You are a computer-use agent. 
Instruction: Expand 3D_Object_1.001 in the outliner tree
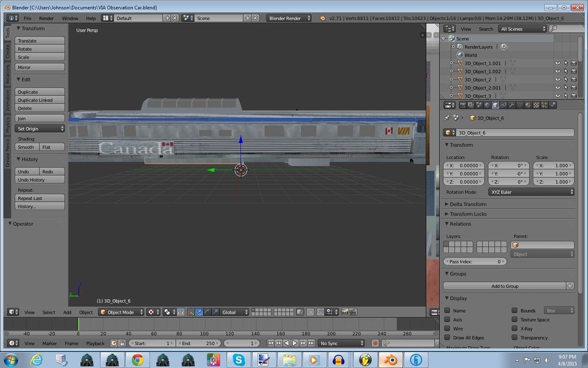point(451,63)
